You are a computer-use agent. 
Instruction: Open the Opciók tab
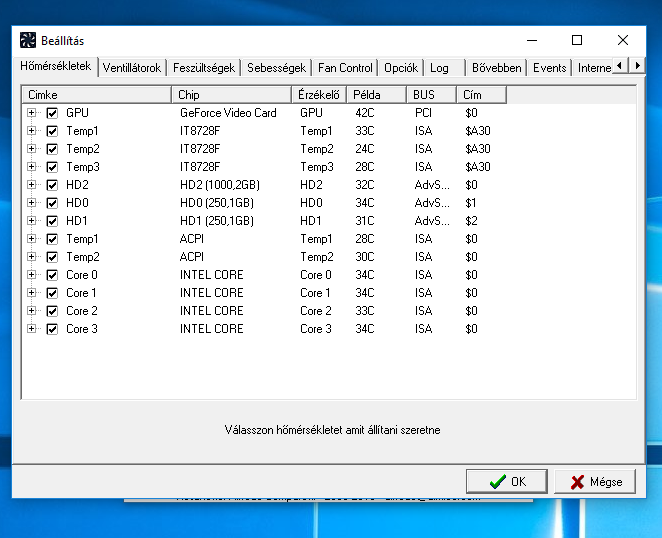click(x=401, y=68)
